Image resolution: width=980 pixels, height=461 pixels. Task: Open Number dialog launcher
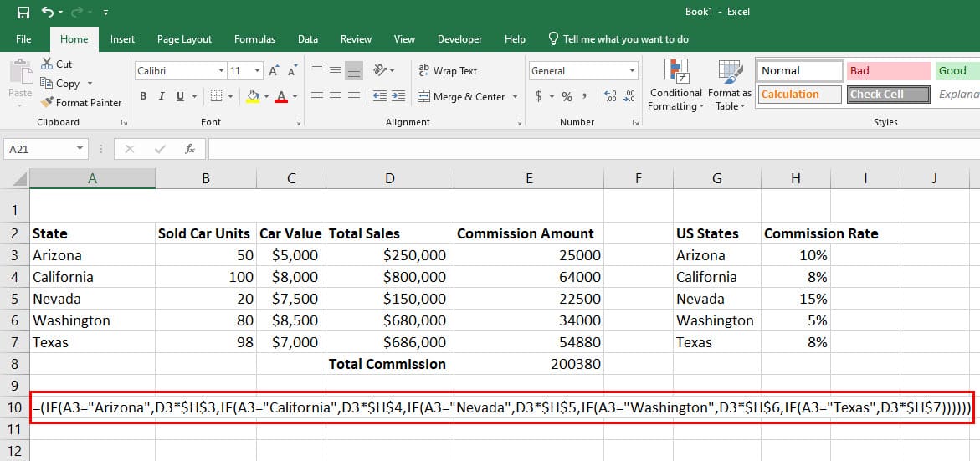[636, 123]
